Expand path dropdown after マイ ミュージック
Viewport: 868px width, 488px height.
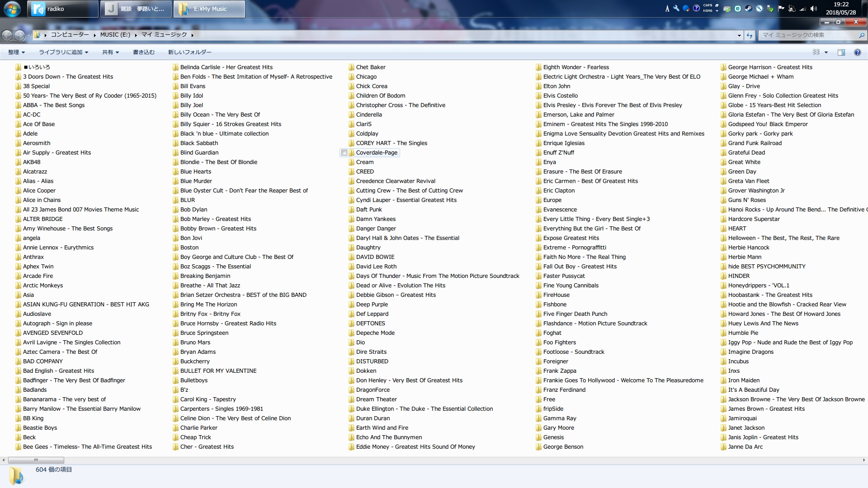(192, 35)
